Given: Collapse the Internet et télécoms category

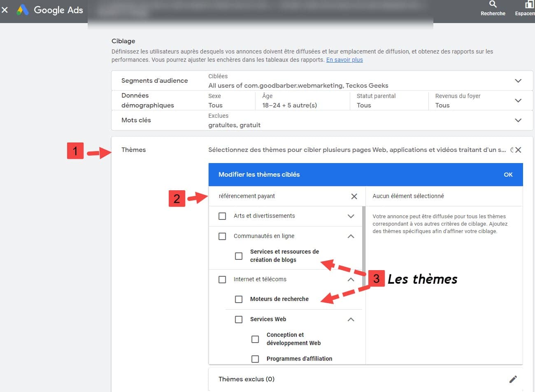Looking at the screenshot, I should click(x=351, y=280).
